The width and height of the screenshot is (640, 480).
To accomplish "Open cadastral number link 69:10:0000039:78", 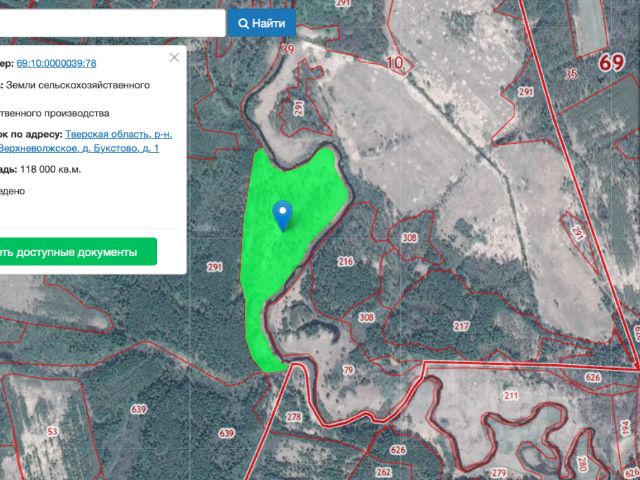I will pos(56,63).
